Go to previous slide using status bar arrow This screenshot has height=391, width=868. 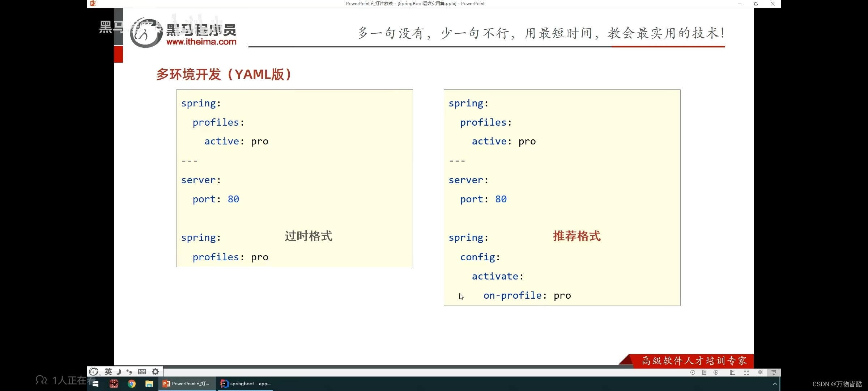693,372
